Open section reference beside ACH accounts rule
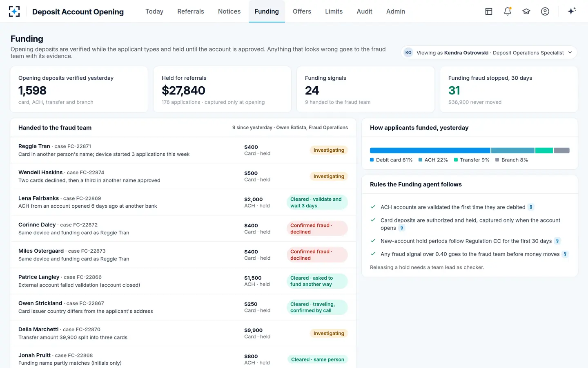588x368 pixels. (531, 207)
